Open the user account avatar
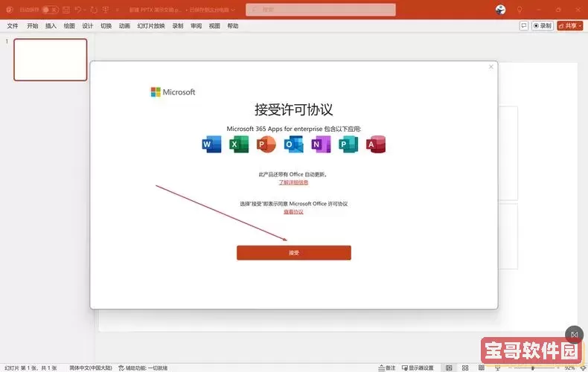Image resolution: width=588 pixels, height=372 pixels. [500, 10]
